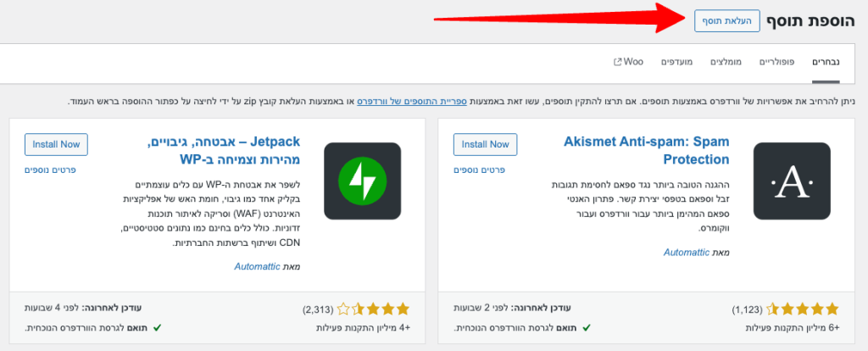Click the Woo tab external link icon
This screenshot has height=351, width=868.
(x=615, y=63)
